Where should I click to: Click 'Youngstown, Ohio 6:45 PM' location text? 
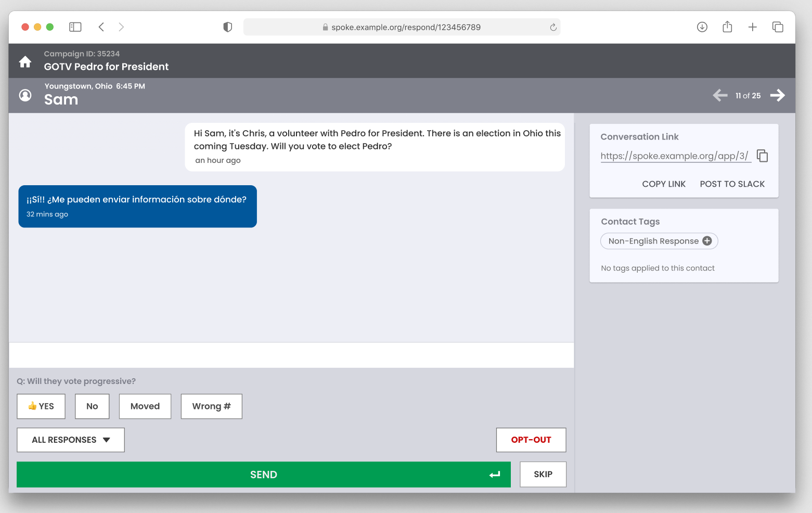coord(95,86)
